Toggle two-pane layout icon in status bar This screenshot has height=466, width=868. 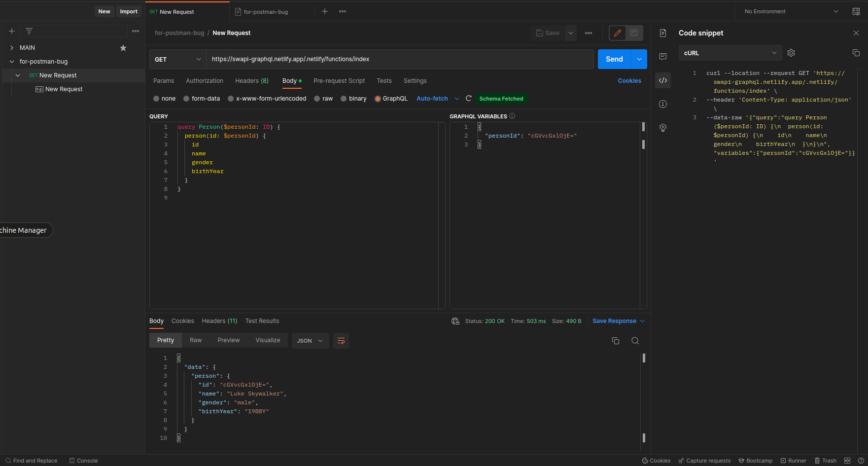847,461
